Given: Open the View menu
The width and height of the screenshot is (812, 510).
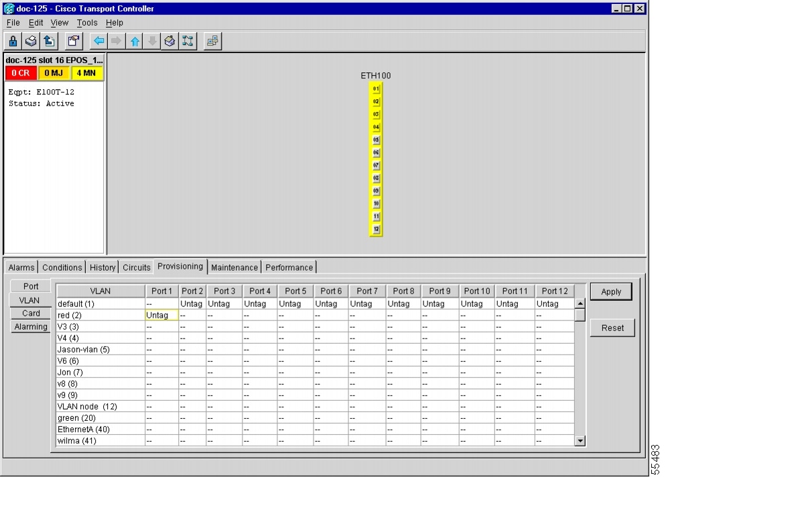Looking at the screenshot, I should pos(60,23).
